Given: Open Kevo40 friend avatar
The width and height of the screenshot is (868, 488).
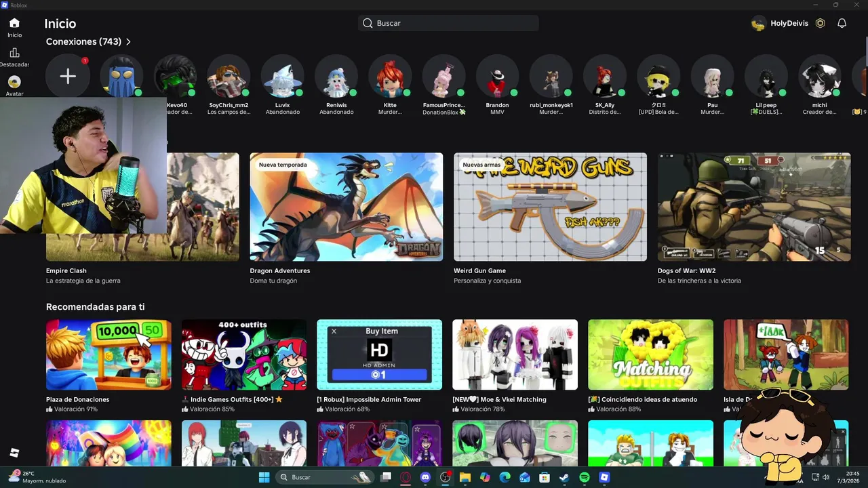Looking at the screenshot, I should [x=175, y=77].
